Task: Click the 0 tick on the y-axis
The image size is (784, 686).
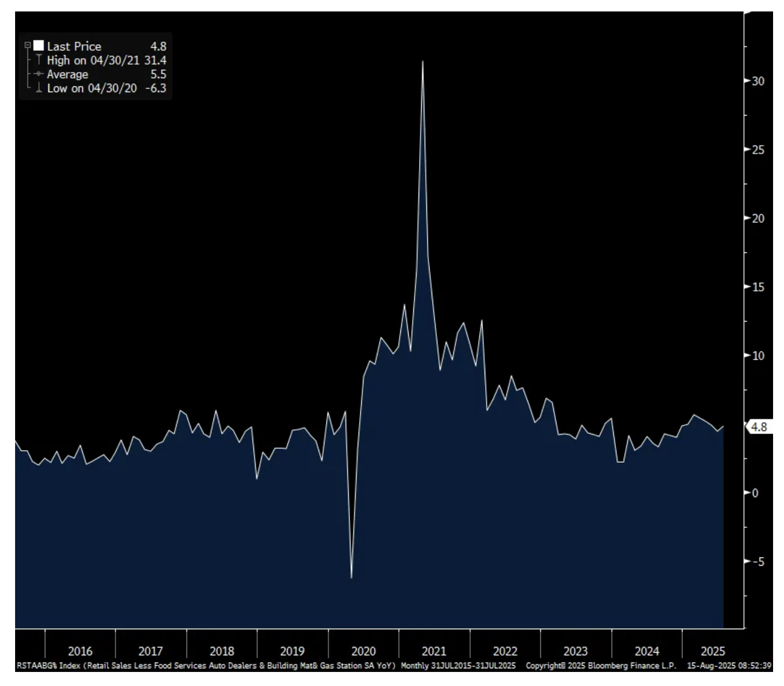Action: [x=755, y=493]
